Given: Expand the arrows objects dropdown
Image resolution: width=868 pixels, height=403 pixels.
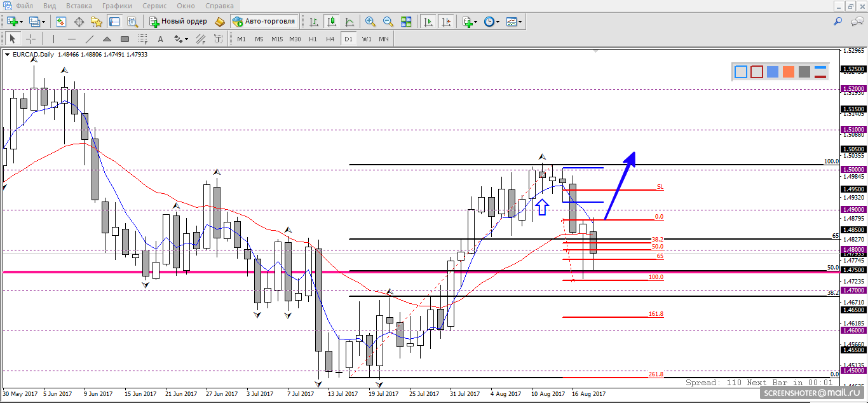Looking at the screenshot, I should click(x=186, y=39).
